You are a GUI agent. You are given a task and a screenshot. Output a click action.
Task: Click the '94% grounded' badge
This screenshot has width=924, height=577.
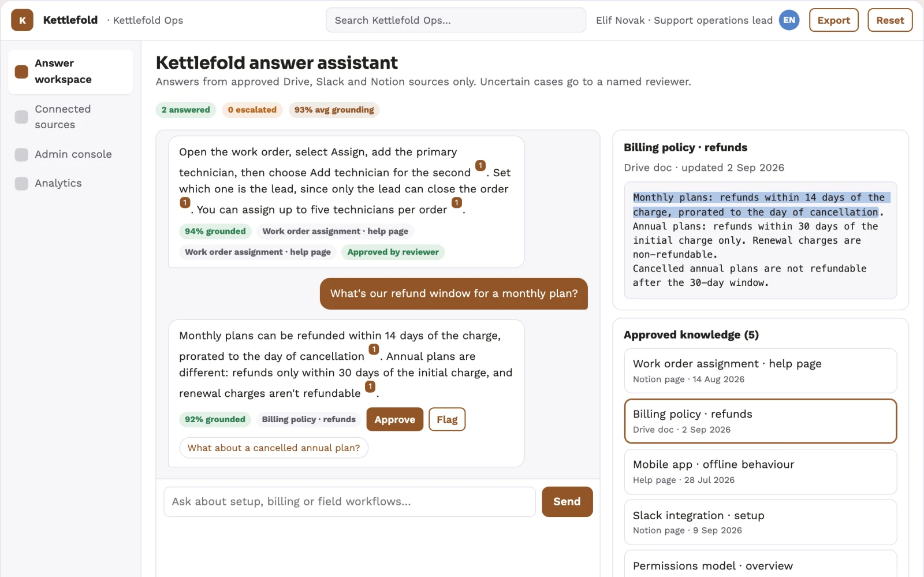pos(215,232)
